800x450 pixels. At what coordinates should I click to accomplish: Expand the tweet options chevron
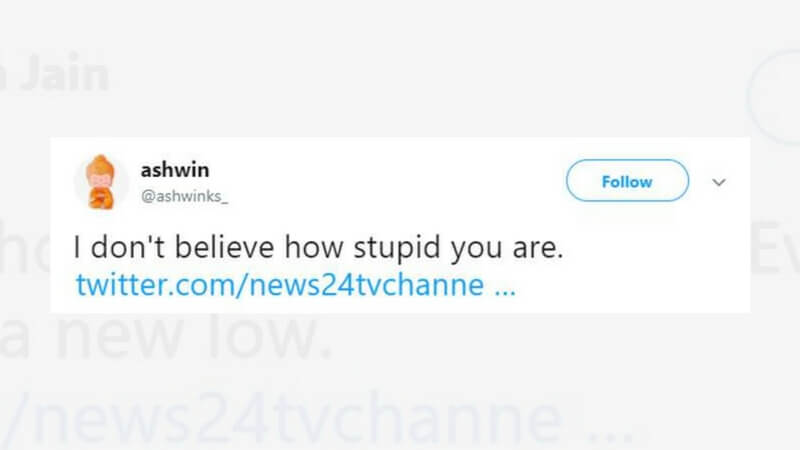point(719,182)
